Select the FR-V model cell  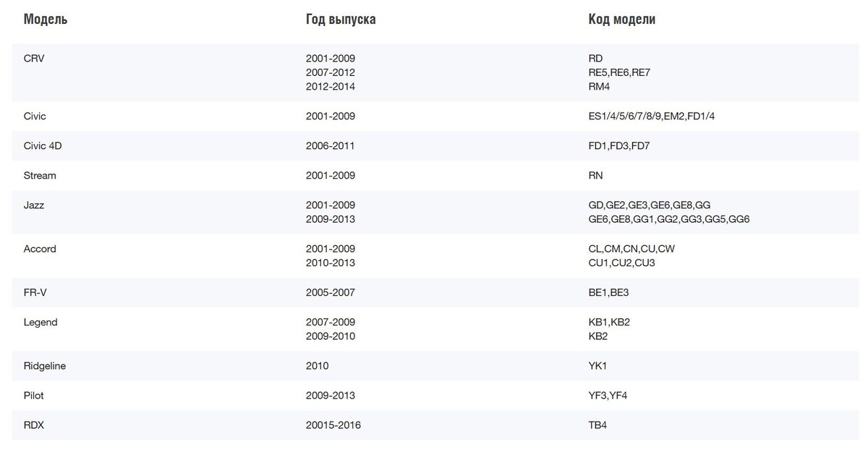click(36, 292)
